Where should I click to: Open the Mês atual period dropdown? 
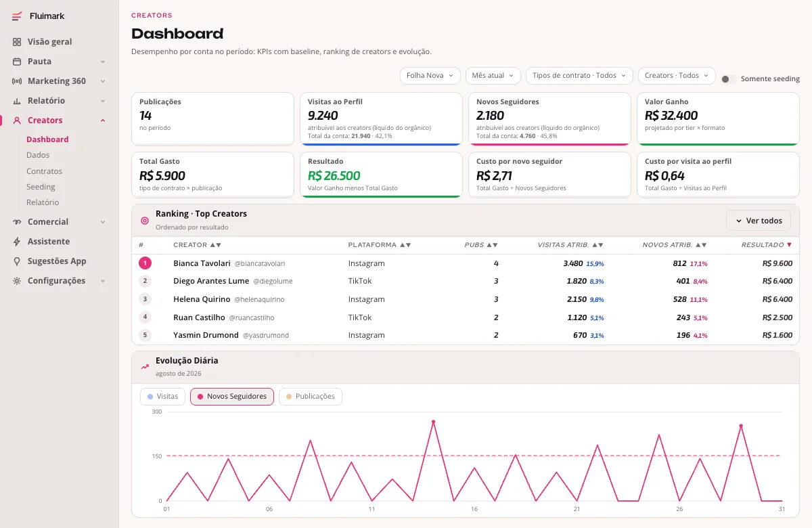[493, 76]
